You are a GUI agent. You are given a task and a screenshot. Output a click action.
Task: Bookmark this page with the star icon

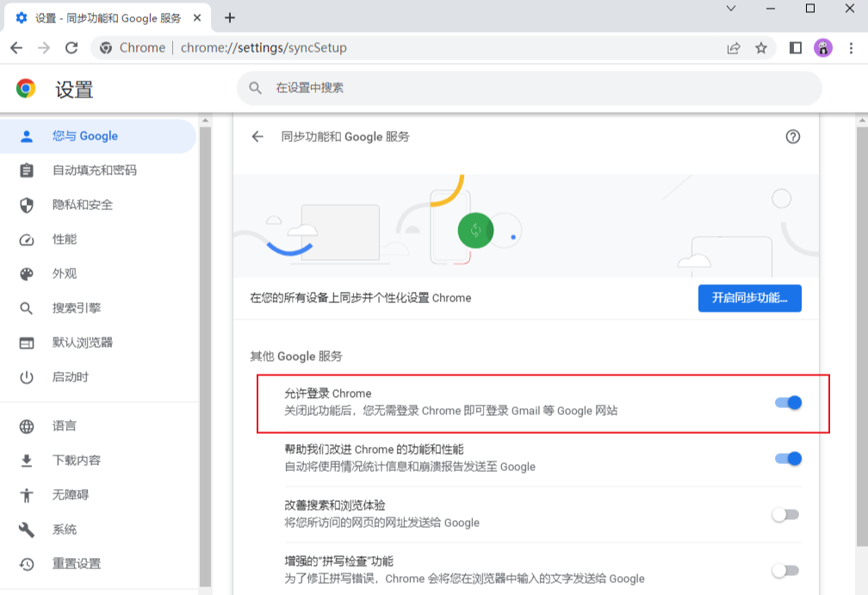761,48
